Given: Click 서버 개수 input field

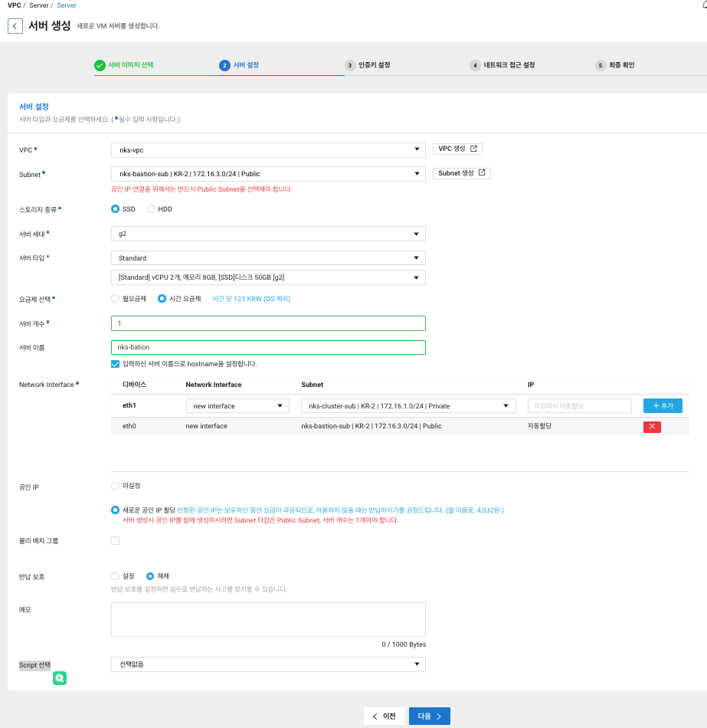Looking at the screenshot, I should pyautogui.click(x=268, y=323).
